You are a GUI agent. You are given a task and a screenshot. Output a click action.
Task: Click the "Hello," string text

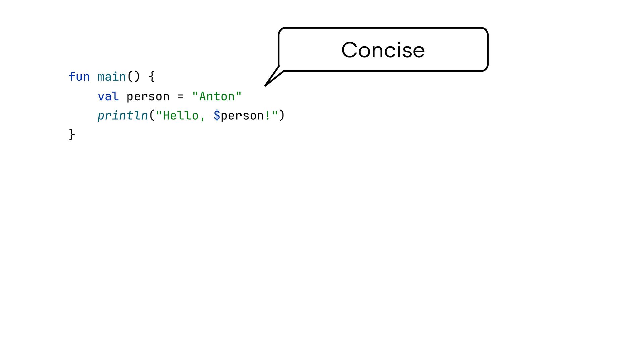tap(181, 116)
